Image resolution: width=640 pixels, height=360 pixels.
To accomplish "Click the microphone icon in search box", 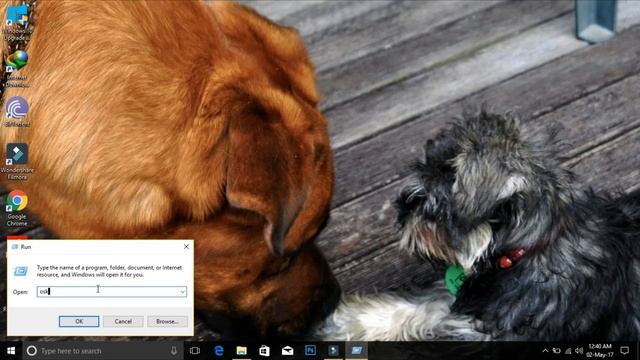I will (174, 351).
